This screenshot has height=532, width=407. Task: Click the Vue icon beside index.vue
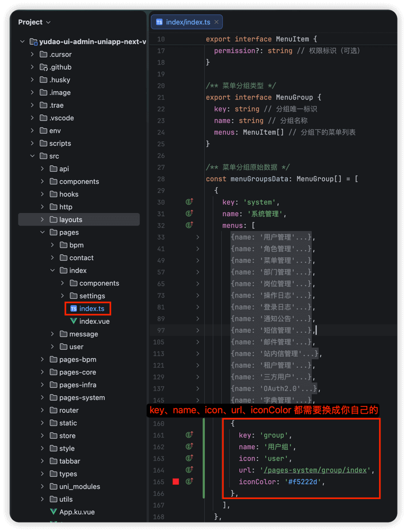click(74, 321)
